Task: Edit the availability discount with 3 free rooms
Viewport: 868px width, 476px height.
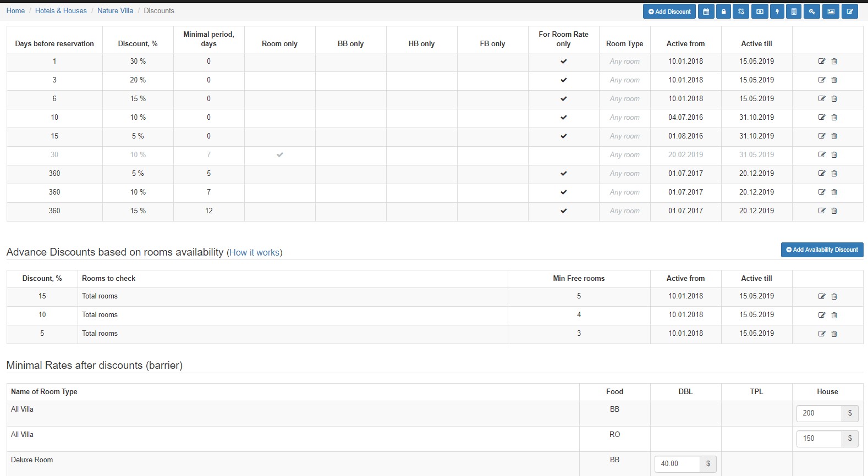Action: [822, 334]
